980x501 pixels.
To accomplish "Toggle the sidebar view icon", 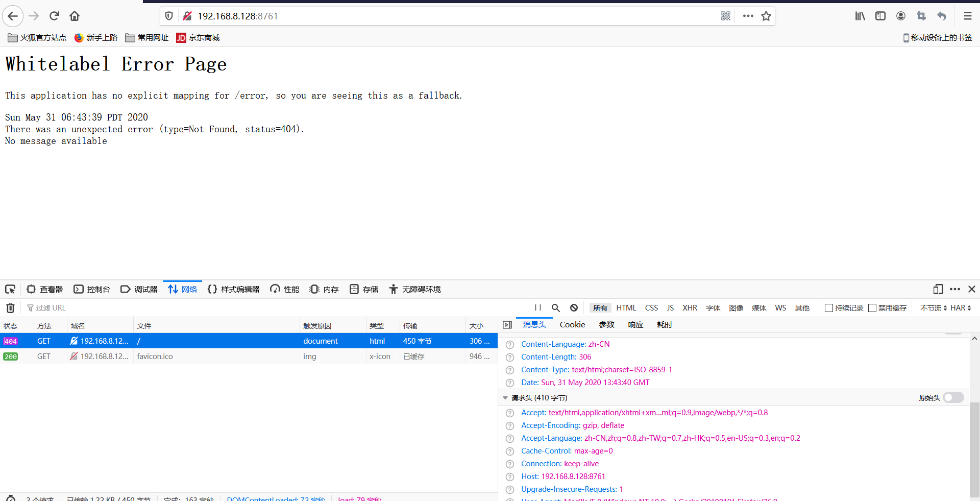I will pos(880,16).
